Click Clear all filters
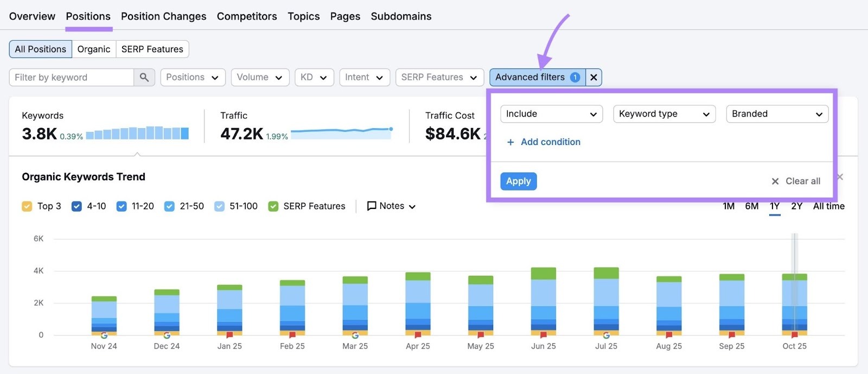The image size is (868, 374). (796, 181)
